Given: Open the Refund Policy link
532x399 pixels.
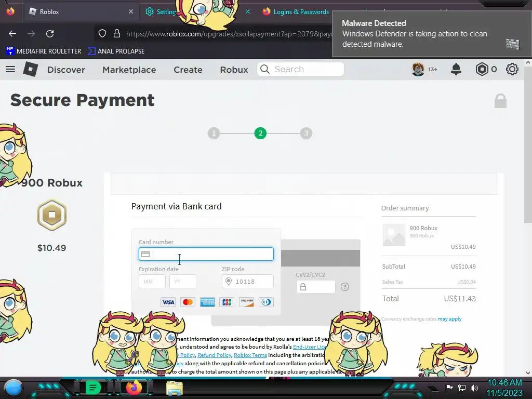Looking at the screenshot, I should [214, 355].
